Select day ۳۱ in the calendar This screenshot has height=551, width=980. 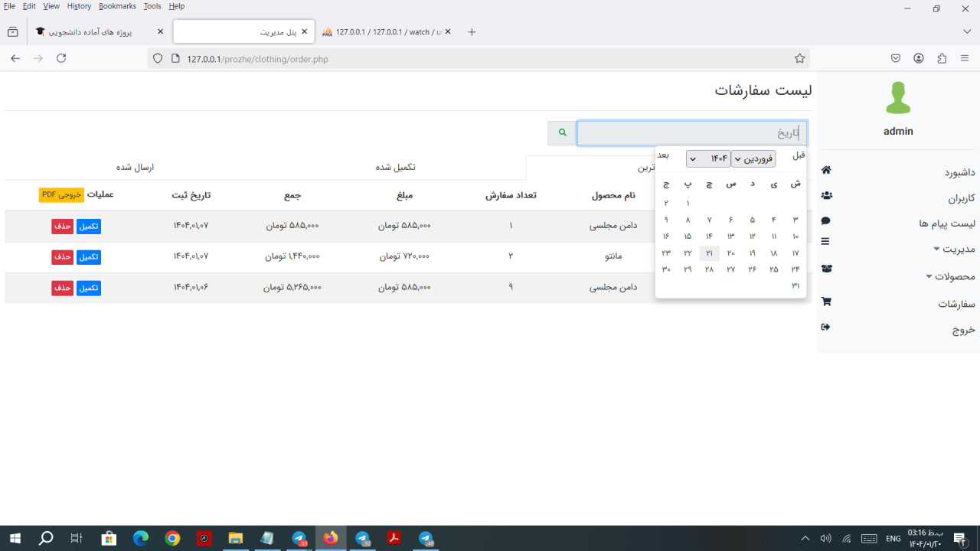coord(795,285)
